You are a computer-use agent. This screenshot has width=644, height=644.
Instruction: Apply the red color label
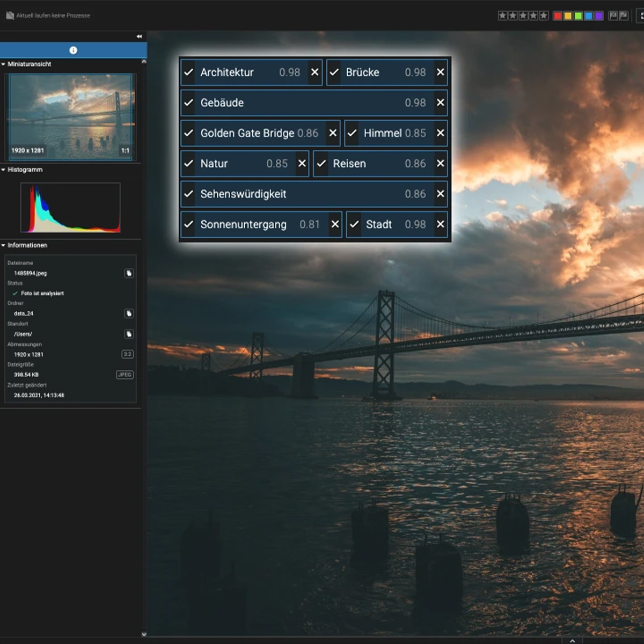coord(558,16)
